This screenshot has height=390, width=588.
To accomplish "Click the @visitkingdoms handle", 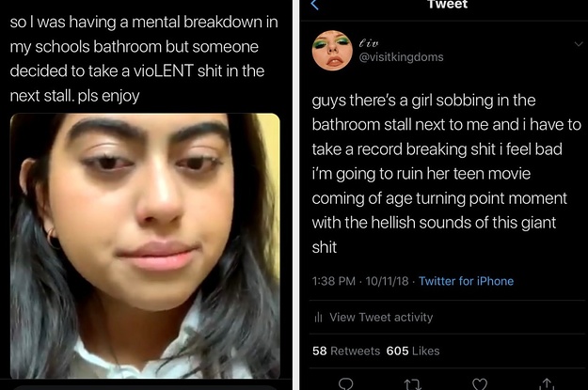I will pos(401,57).
